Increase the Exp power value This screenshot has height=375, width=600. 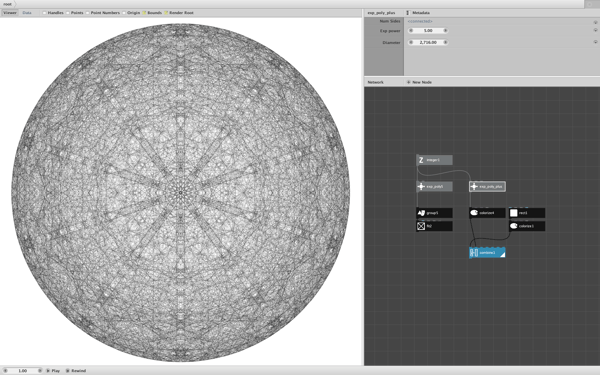click(445, 31)
